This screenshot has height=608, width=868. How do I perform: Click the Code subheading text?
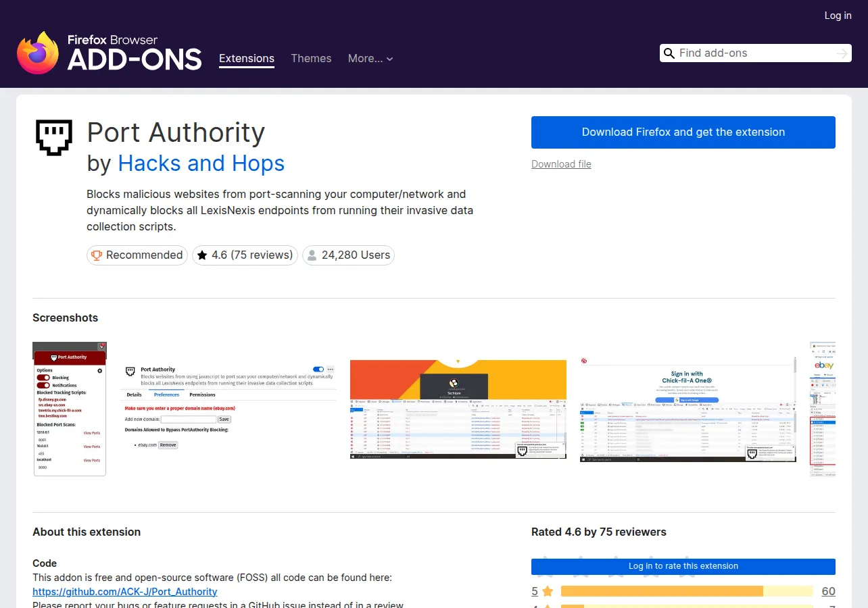pos(45,563)
